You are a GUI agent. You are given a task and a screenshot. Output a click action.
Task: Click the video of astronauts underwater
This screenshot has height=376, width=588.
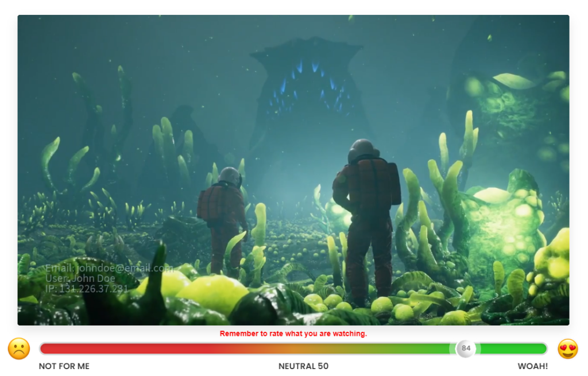pyautogui.click(x=293, y=170)
